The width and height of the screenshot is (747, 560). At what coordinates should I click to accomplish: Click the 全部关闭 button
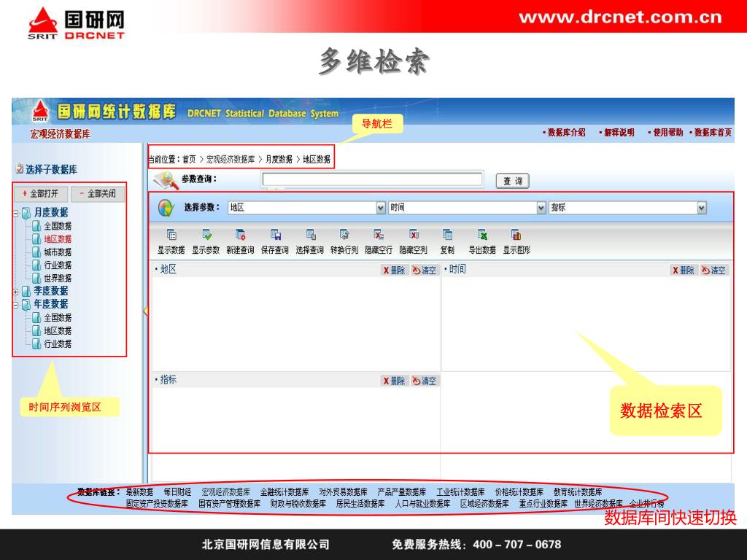coord(98,194)
